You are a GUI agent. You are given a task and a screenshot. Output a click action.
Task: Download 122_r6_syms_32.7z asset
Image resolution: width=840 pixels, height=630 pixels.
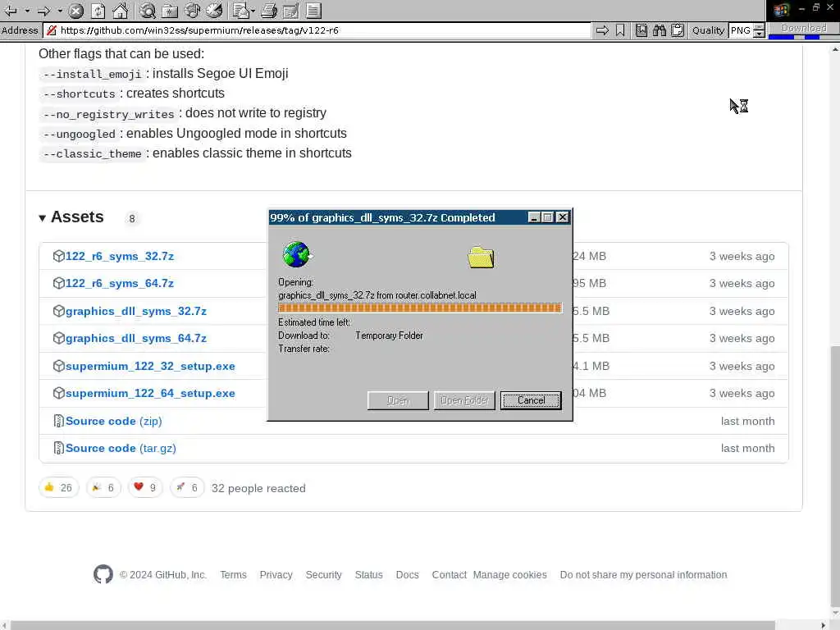click(120, 256)
